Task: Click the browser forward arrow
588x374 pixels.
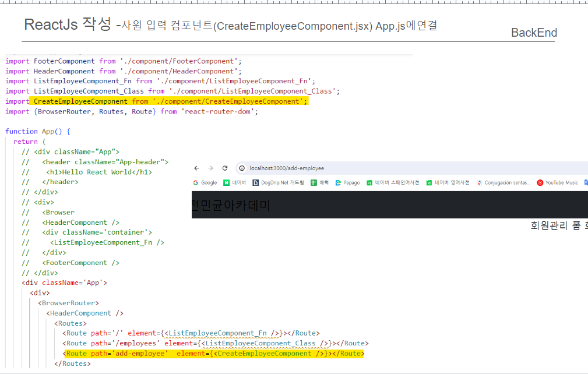Action: pyautogui.click(x=210, y=168)
